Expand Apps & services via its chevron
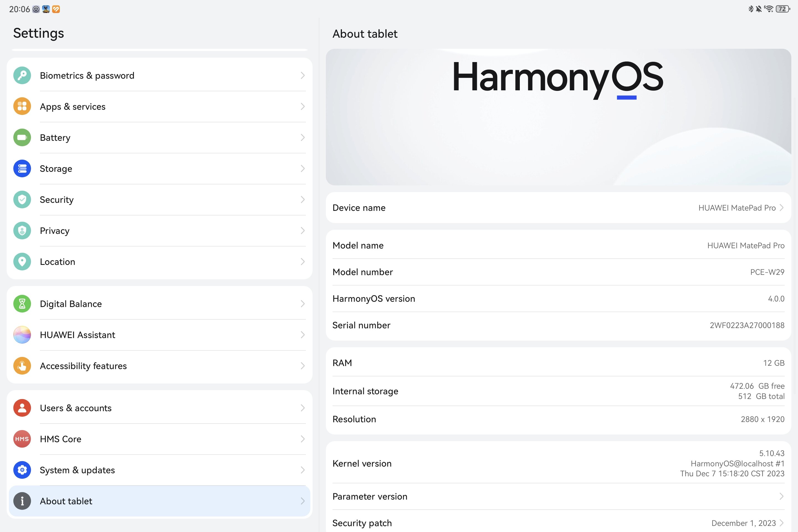 tap(302, 106)
